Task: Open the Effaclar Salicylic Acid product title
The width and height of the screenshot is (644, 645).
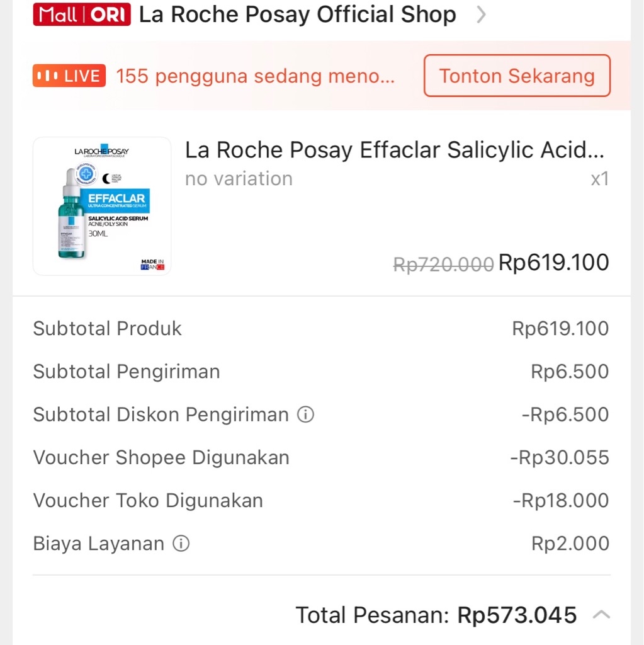Action: [395, 150]
